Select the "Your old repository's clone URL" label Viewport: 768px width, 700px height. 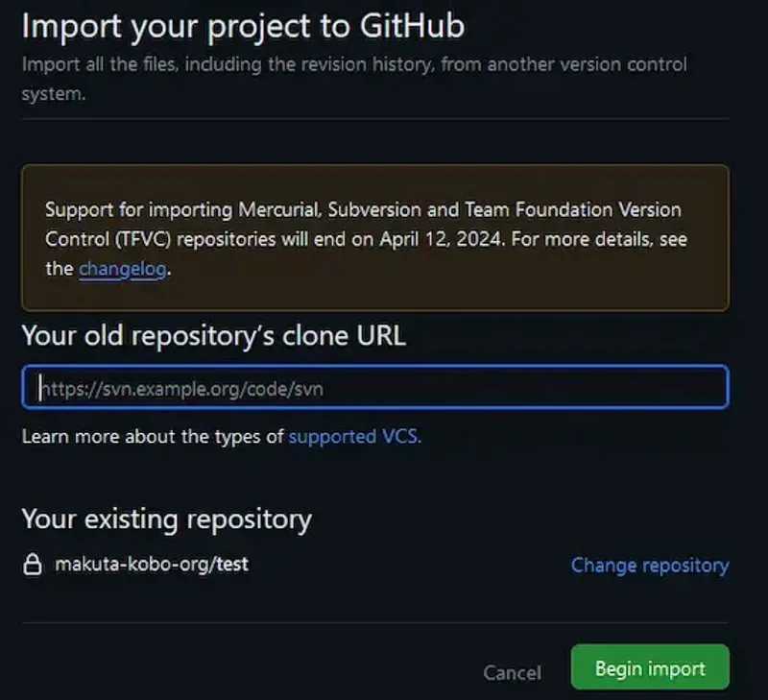click(x=213, y=335)
